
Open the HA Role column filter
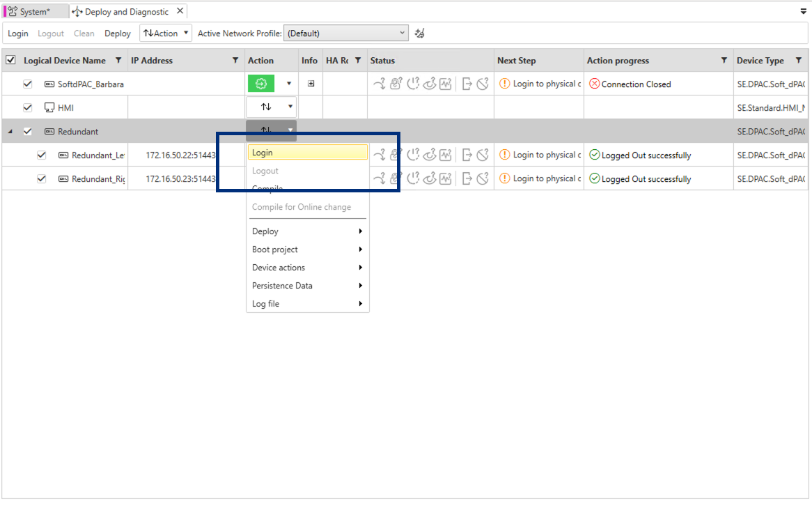358,60
